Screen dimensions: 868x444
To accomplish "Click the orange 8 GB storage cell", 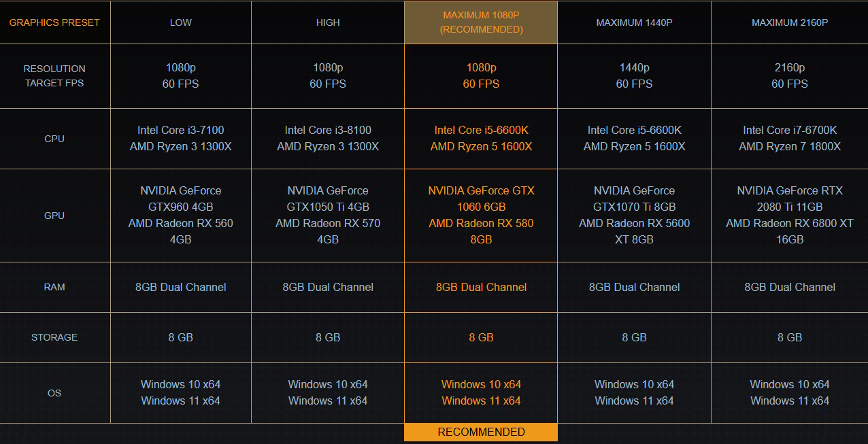I will pyautogui.click(x=481, y=337).
